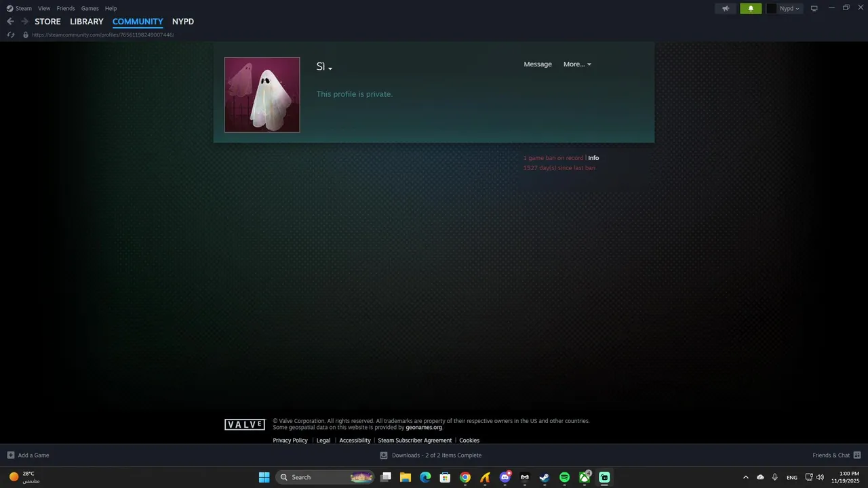Open the Legal footer link
868x488 pixels.
323,441
